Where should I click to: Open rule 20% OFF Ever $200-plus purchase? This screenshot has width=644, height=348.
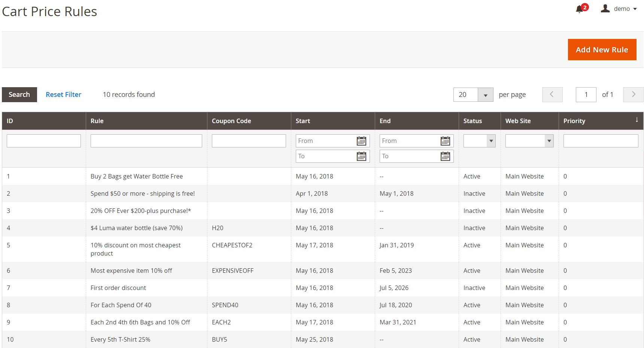[141, 211]
